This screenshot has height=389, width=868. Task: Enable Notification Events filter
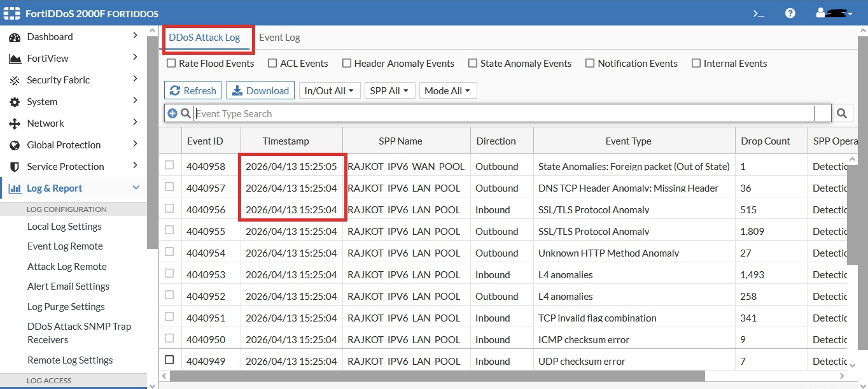click(x=590, y=63)
